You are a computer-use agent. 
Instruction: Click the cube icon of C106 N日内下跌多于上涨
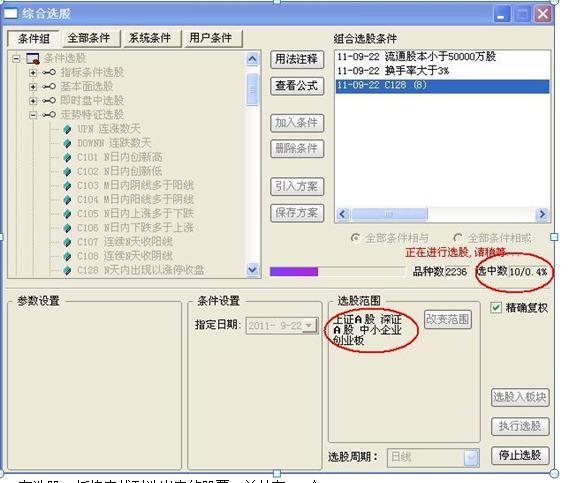point(67,228)
